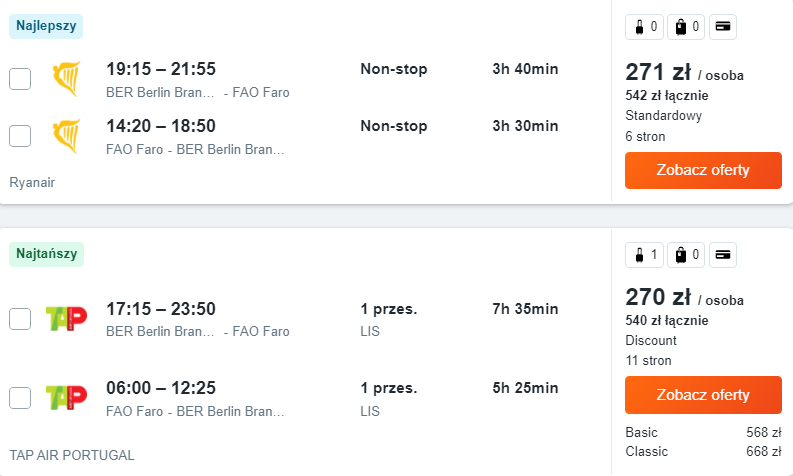Image resolution: width=793 pixels, height=476 pixels.
Task: Check the 19:15 – 21:55 Ryanair flight box
Action: click(x=20, y=79)
